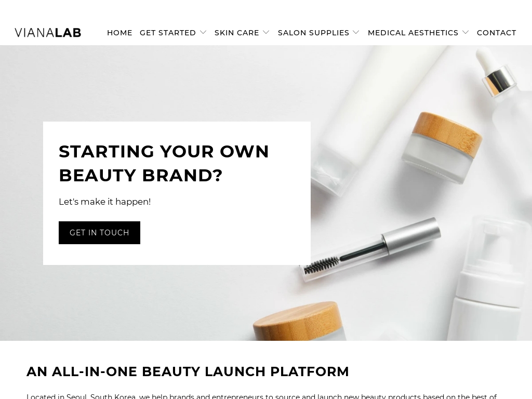This screenshot has width=532, height=399.
Task: Click the Get In Touch button
Action: coord(99,233)
